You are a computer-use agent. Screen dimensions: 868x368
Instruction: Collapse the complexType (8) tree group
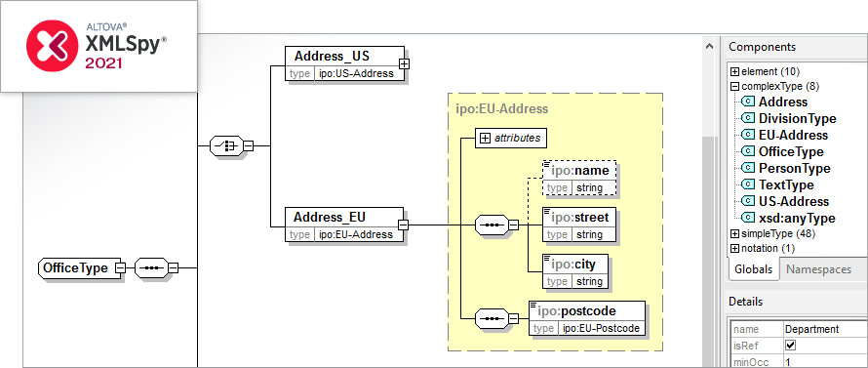pyautogui.click(x=735, y=87)
